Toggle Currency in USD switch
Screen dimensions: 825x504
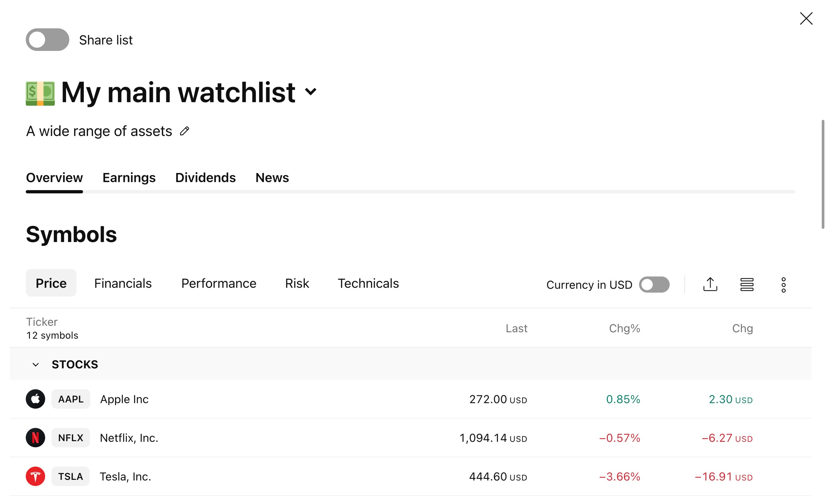(x=654, y=285)
